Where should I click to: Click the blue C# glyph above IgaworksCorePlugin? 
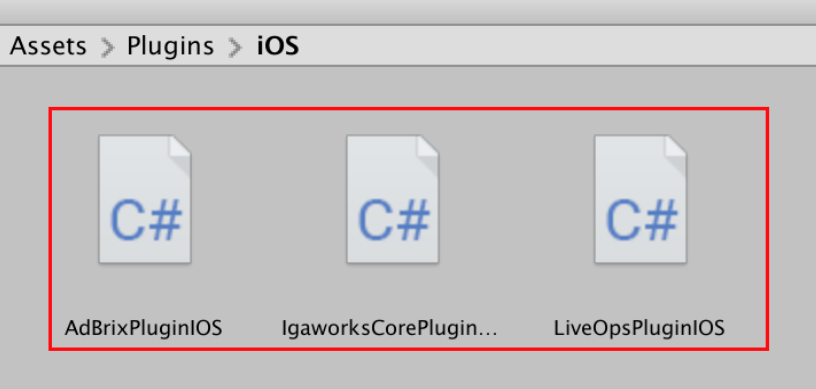(x=394, y=220)
